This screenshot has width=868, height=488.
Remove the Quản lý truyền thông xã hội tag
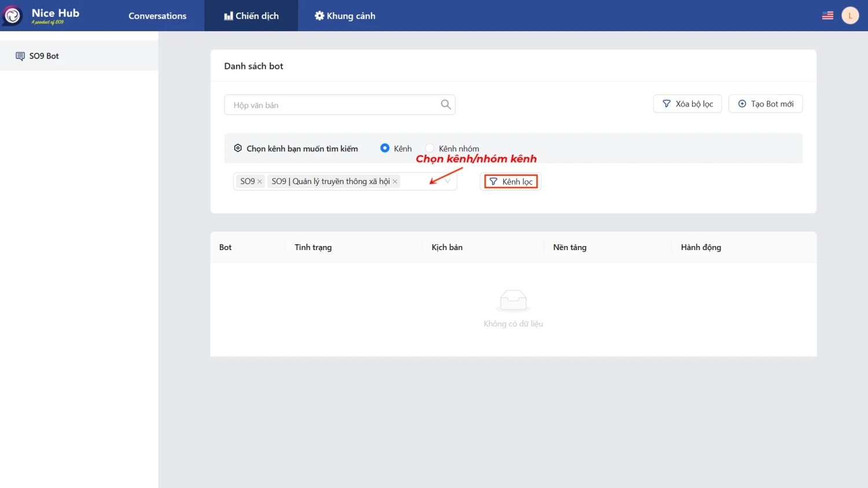[395, 182]
